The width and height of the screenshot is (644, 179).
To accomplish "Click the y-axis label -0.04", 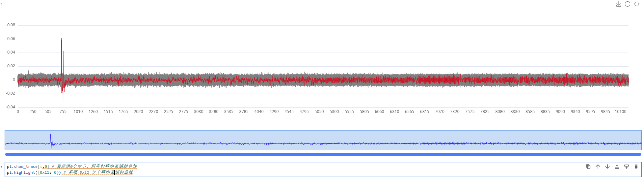I will [x=11, y=107].
